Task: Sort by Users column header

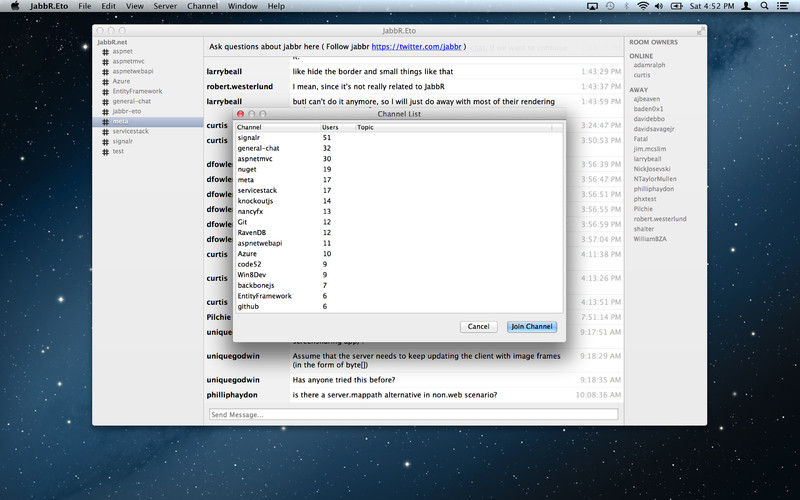Action: tap(337, 127)
